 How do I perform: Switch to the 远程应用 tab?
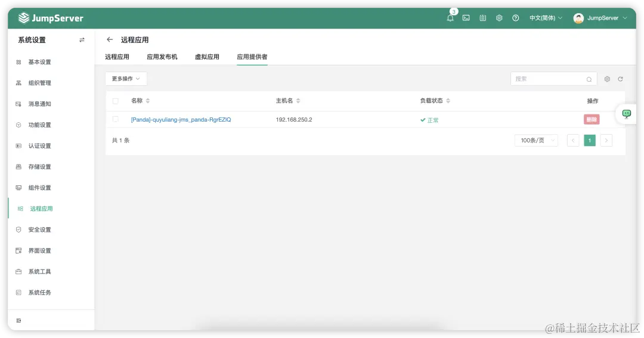[117, 57]
